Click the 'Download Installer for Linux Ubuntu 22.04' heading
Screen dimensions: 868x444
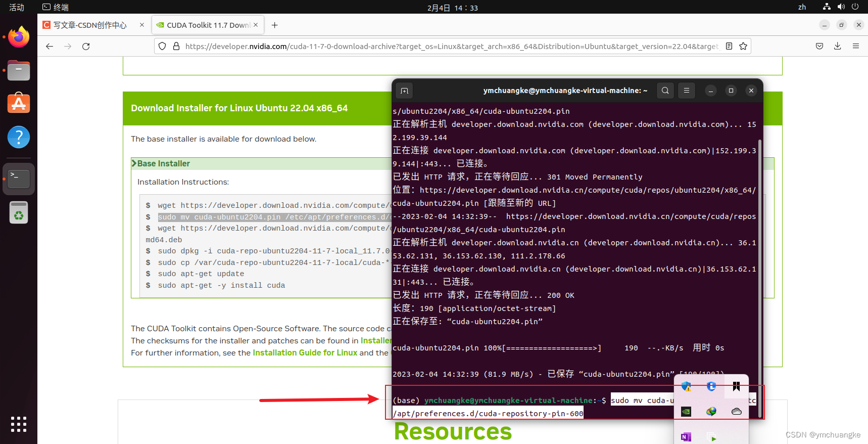[239, 108]
